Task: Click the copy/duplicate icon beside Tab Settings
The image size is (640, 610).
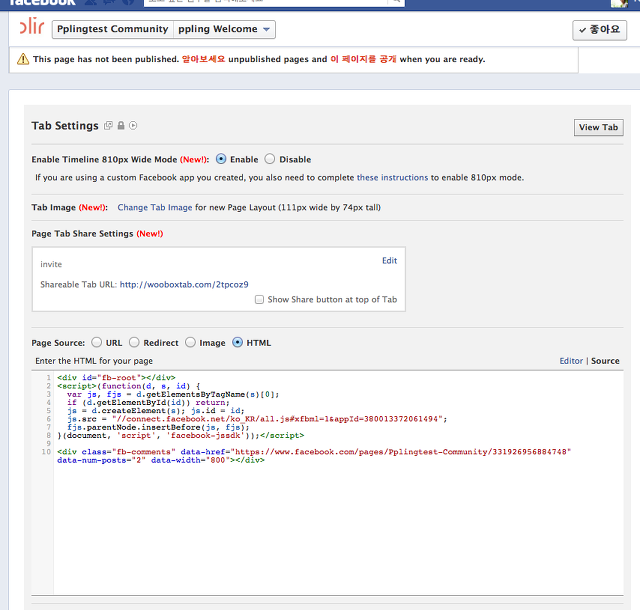Action: 108,126
